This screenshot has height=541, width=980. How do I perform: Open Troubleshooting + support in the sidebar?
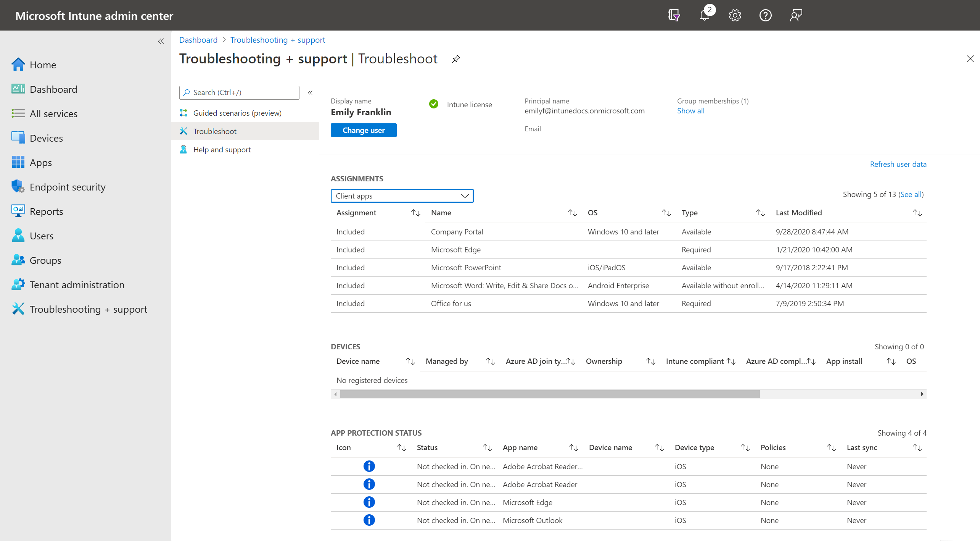click(88, 309)
